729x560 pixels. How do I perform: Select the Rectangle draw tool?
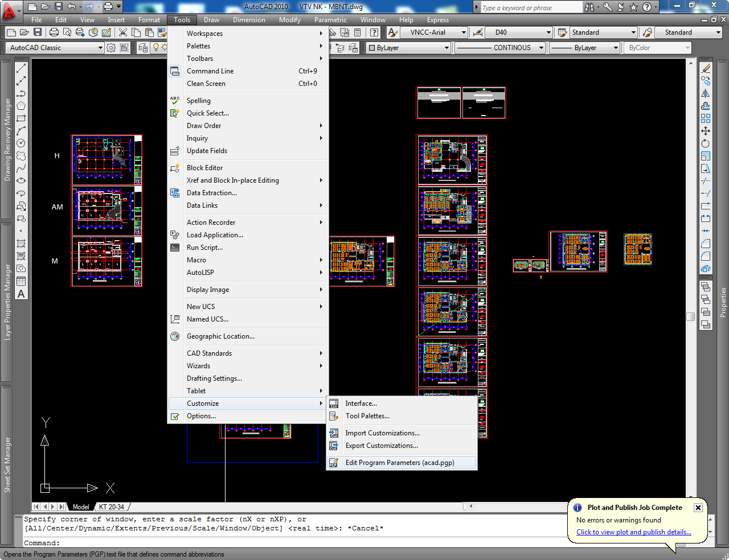(21, 118)
